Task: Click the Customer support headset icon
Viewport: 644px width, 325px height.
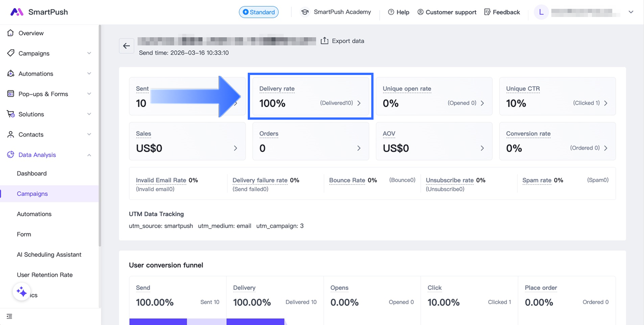Action: point(420,12)
